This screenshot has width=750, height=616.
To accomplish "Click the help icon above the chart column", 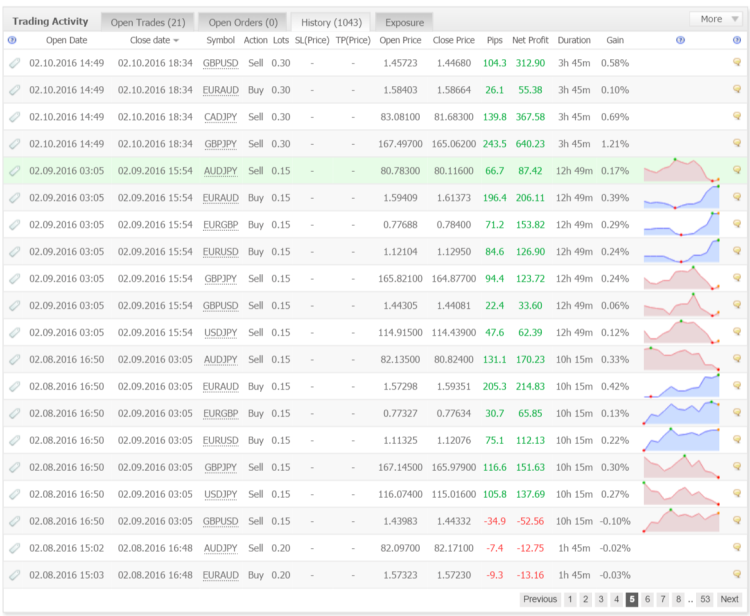I will (x=680, y=40).
